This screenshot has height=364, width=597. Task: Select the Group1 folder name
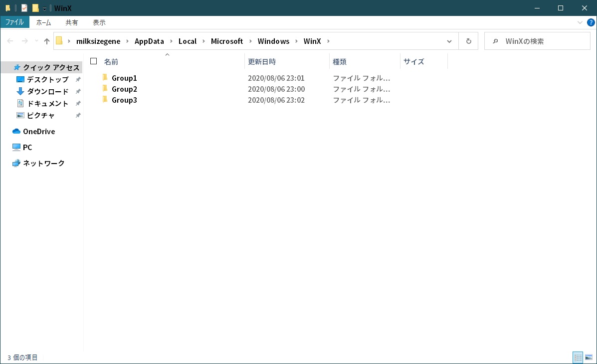pos(124,78)
